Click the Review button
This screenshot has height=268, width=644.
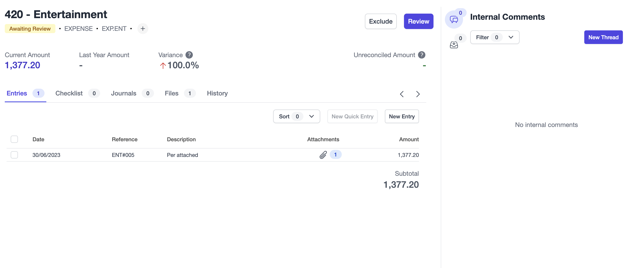[418, 21]
